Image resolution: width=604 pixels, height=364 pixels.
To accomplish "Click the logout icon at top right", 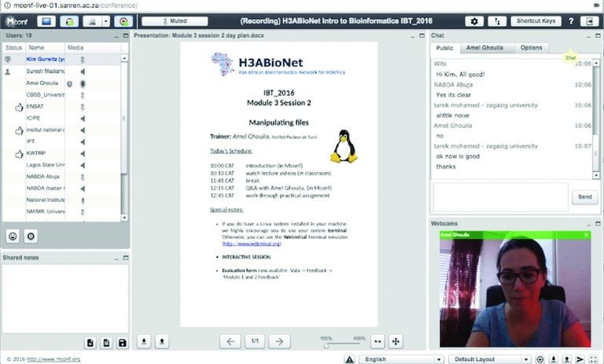I will tap(590, 21).
